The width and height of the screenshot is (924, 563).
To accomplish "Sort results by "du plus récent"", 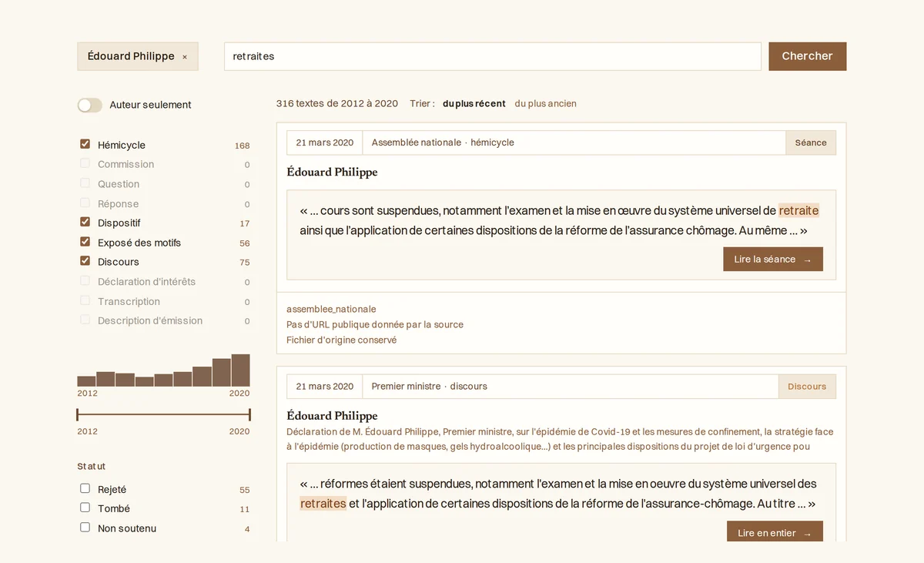I will click(474, 104).
